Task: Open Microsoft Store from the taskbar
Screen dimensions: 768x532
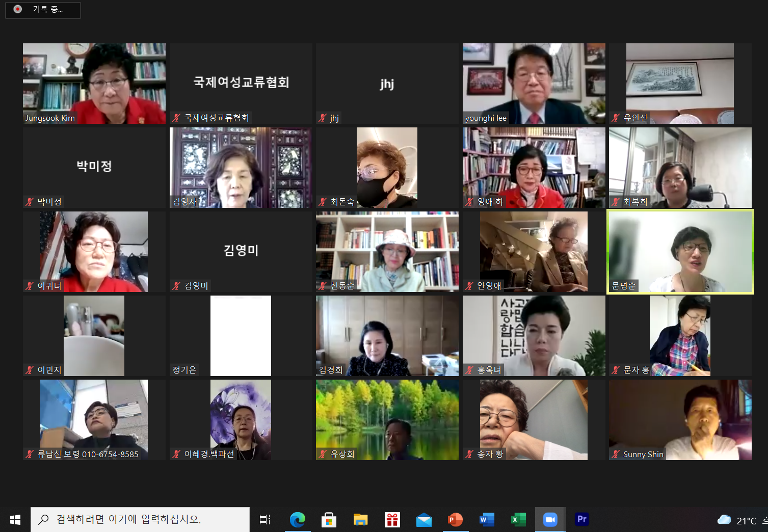Action: click(x=329, y=519)
